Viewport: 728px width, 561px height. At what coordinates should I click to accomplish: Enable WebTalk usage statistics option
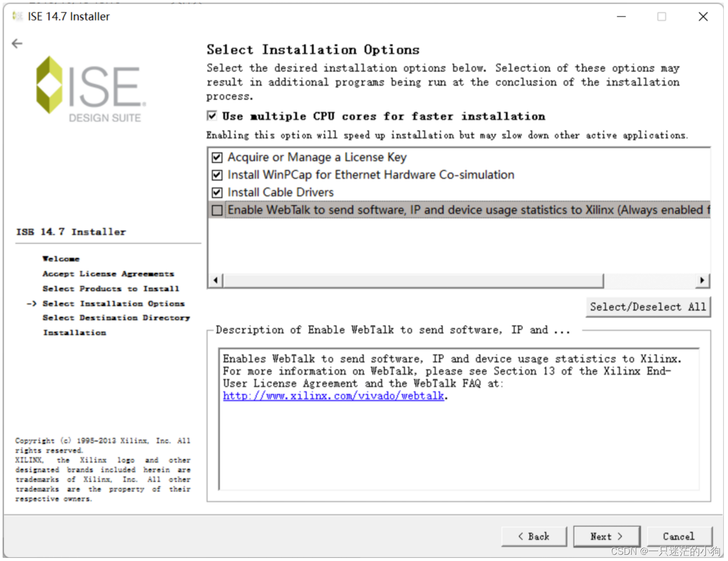tap(217, 210)
